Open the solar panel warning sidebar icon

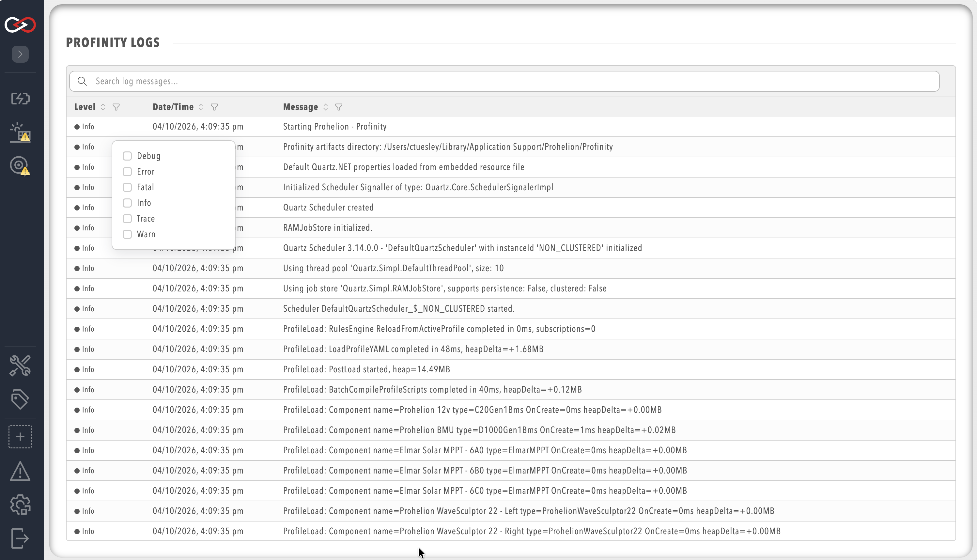(x=20, y=133)
